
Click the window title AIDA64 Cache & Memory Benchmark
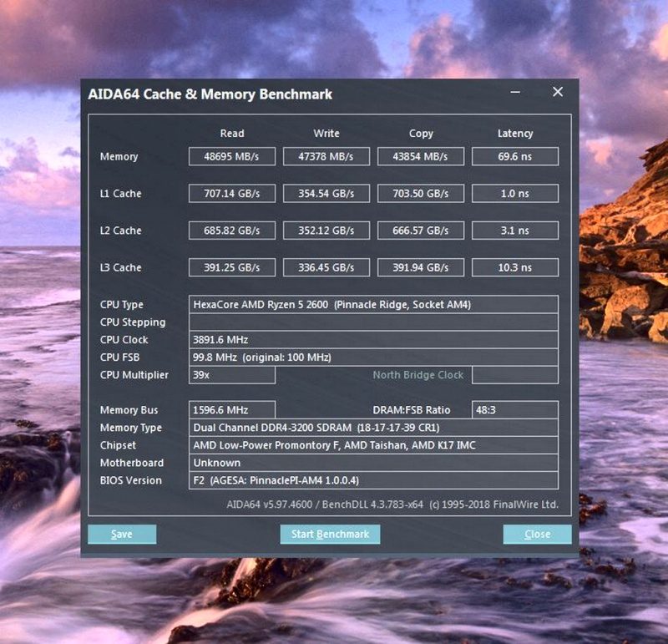pos(210,94)
